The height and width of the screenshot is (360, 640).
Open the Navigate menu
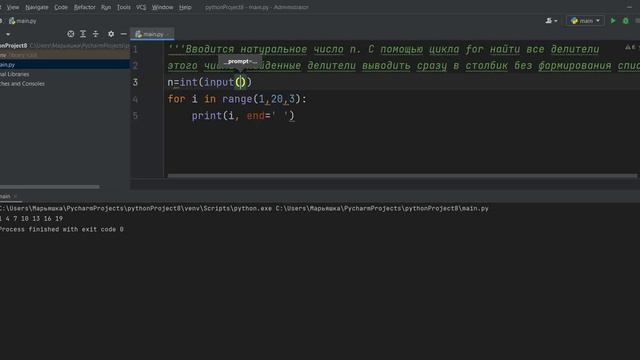tap(37, 7)
